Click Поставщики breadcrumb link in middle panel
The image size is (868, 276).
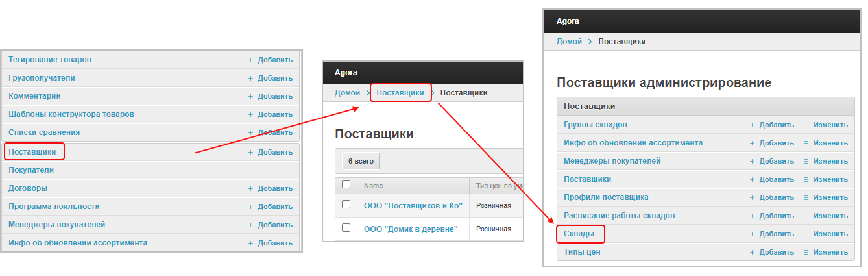coord(400,93)
